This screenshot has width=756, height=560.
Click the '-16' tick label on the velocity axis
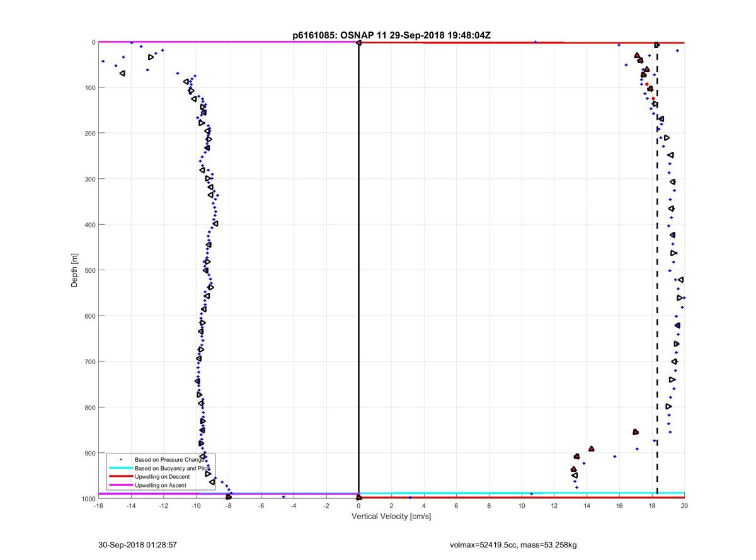click(98, 505)
